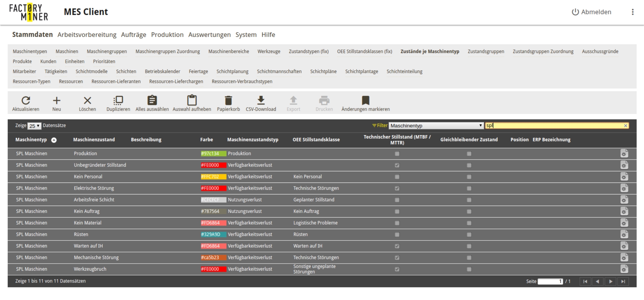Click the Neu plus icon
The width and height of the screenshot is (644, 300).
[57, 100]
